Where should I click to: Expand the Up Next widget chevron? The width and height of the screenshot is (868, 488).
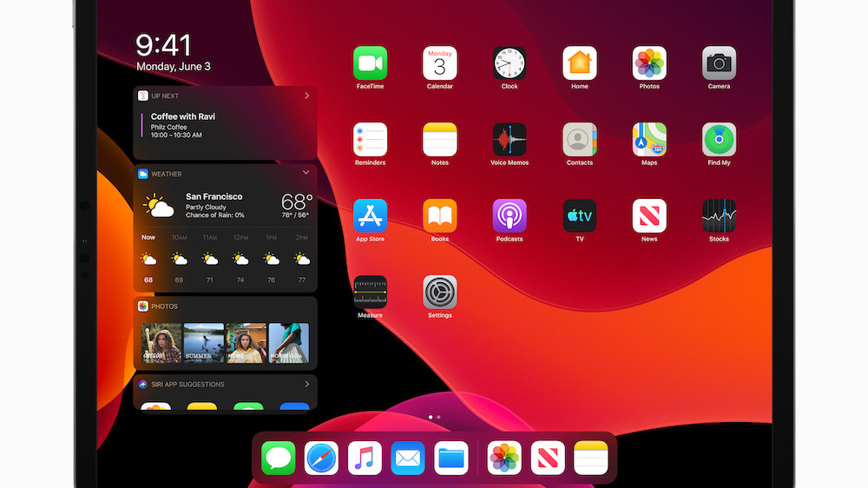tap(306, 96)
